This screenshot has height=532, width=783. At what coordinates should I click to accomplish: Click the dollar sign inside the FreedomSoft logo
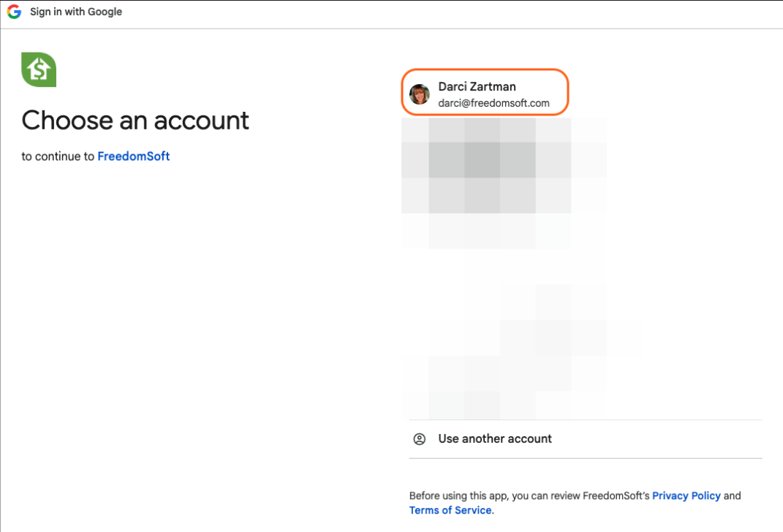coord(37,72)
